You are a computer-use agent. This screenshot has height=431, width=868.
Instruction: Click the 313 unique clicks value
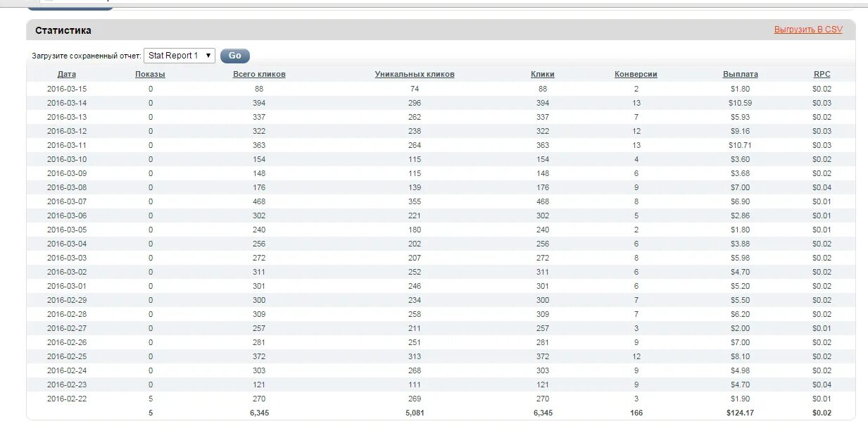click(415, 356)
